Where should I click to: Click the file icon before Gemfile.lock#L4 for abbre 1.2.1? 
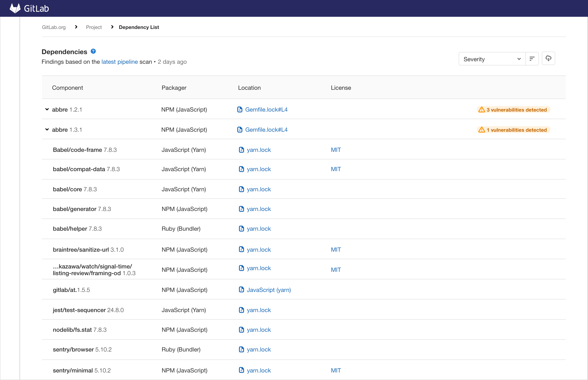(x=240, y=109)
